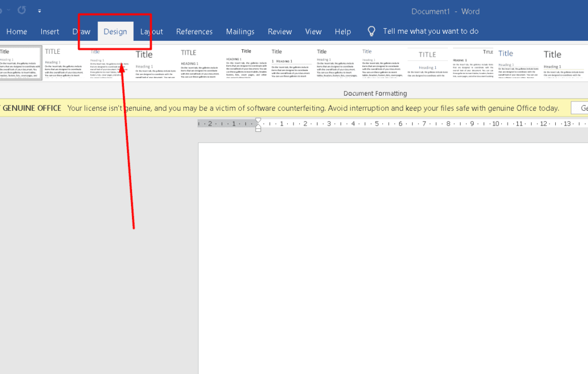Pick the style set with numbered '1 Heading 1'
588x374 pixels.
point(291,63)
